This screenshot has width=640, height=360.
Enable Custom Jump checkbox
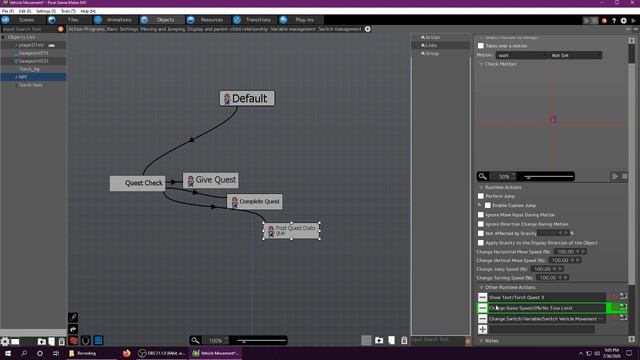[488, 205]
